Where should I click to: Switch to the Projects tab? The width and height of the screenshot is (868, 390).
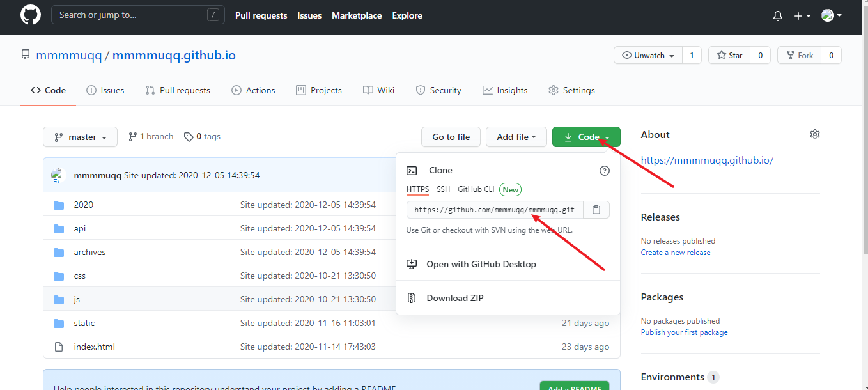319,90
